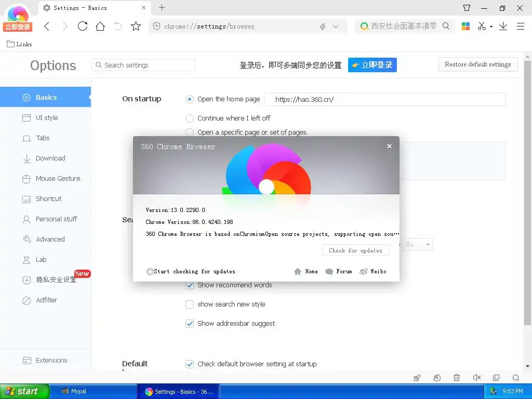Viewport: 532px width, 399px height.
Task: Toggle Show addressbar suggest checkbox
Action: (190, 323)
